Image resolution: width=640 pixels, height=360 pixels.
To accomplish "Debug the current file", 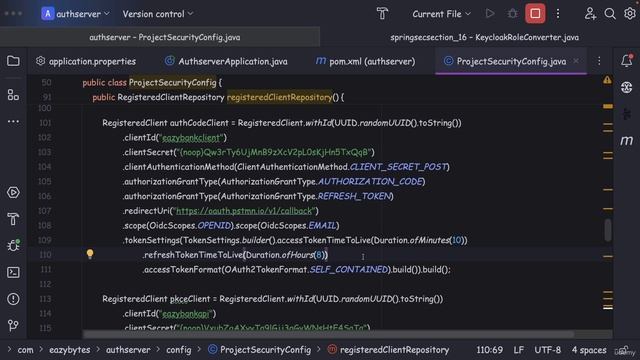I will (x=512, y=13).
